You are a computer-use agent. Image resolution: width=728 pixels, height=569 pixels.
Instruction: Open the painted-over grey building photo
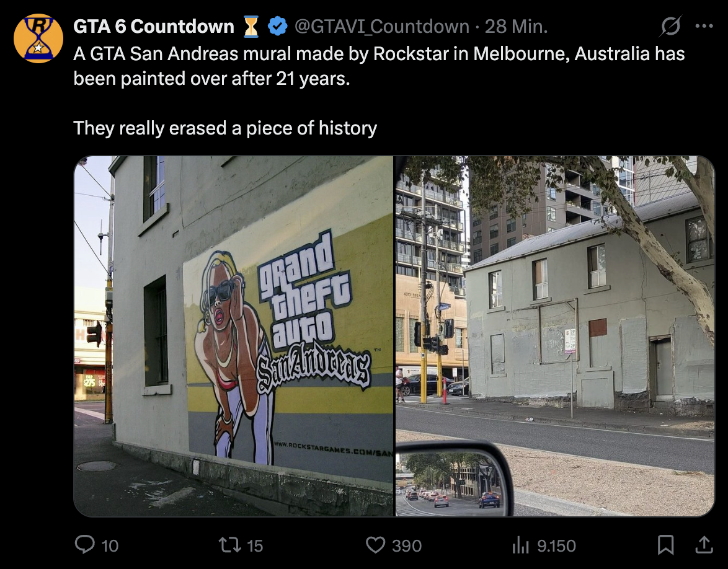pyautogui.click(x=555, y=336)
